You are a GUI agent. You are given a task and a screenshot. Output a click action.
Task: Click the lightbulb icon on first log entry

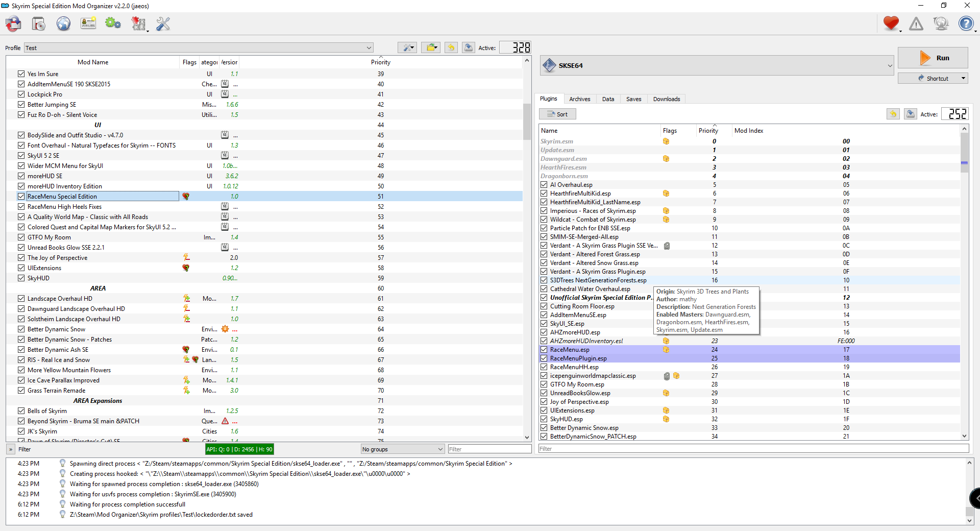[62, 463]
